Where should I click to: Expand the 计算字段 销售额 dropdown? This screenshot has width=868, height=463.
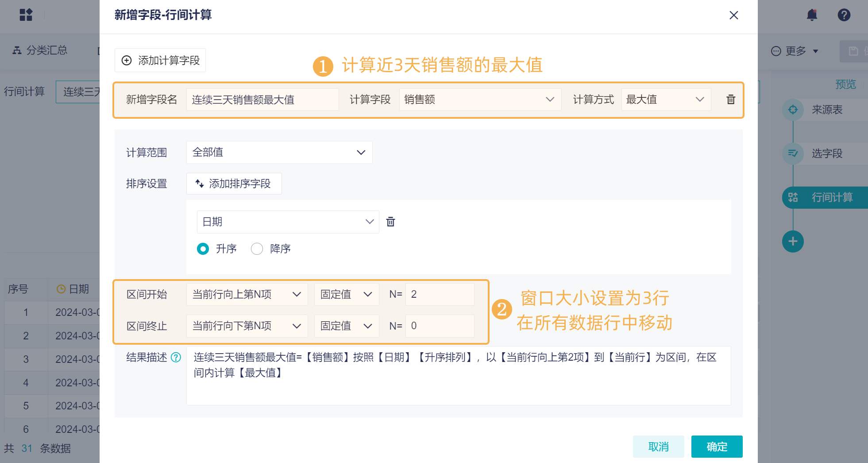(x=480, y=100)
